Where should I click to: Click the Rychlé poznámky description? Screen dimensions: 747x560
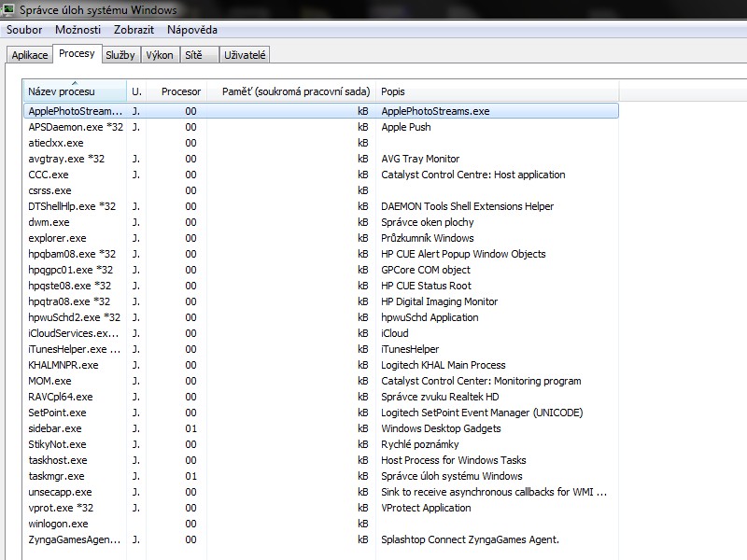(x=419, y=444)
